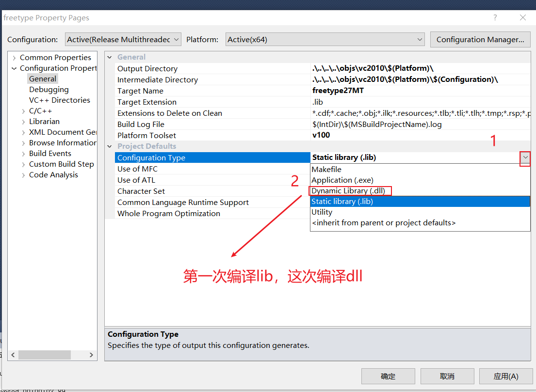Expand the C/C++ tree node

(24, 111)
